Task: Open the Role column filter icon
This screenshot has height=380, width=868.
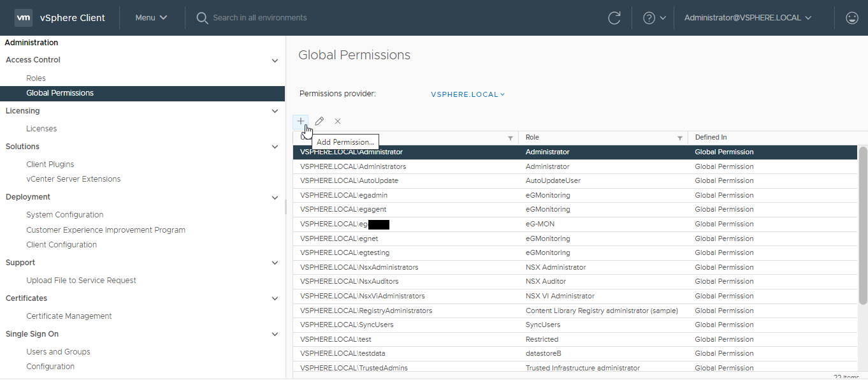Action: click(680, 138)
